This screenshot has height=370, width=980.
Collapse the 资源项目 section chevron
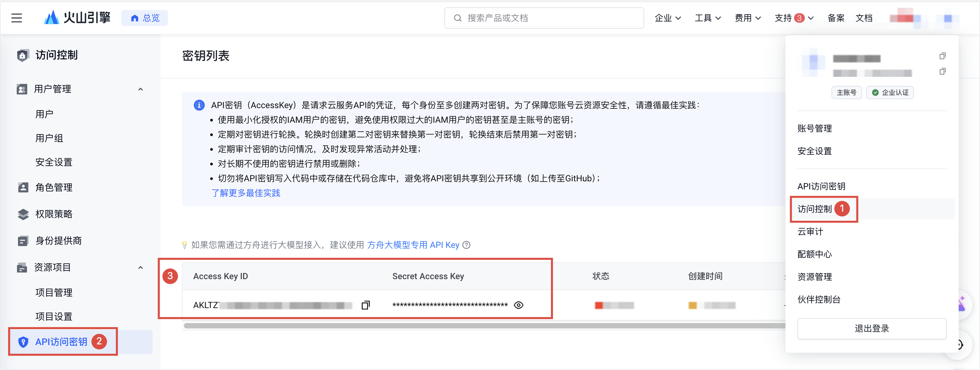click(140, 268)
